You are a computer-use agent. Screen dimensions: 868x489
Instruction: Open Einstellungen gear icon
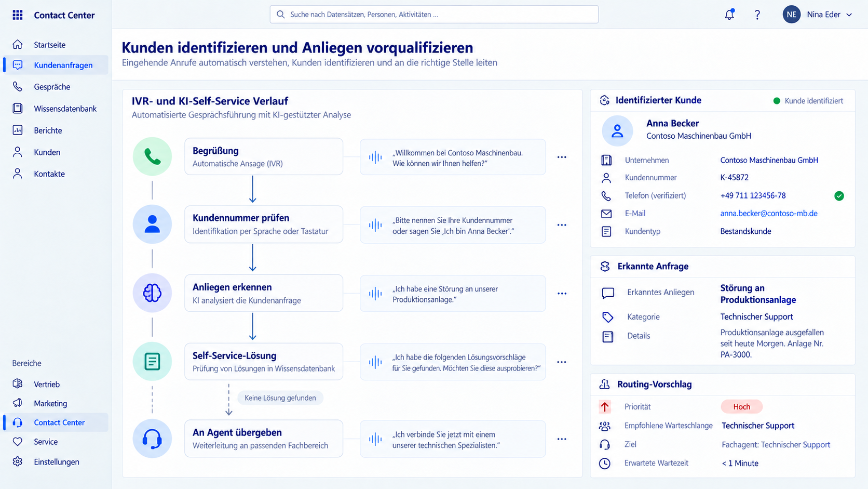[18, 461]
